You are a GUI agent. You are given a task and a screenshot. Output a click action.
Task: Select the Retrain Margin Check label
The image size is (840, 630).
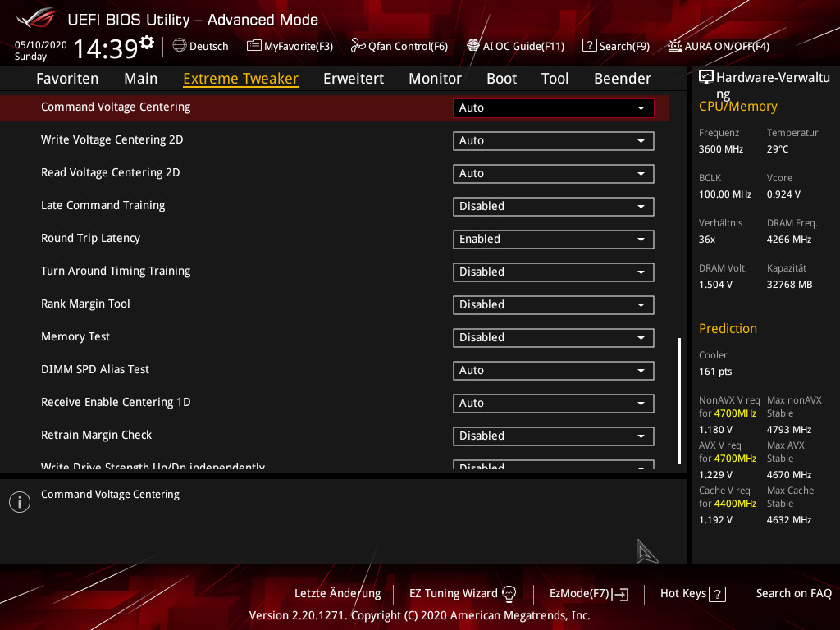(x=97, y=435)
